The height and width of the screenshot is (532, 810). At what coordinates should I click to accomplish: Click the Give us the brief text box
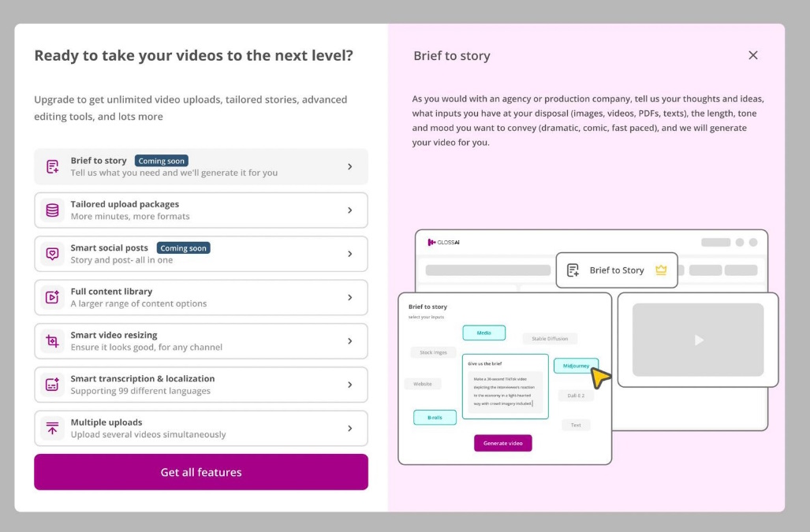point(505,392)
